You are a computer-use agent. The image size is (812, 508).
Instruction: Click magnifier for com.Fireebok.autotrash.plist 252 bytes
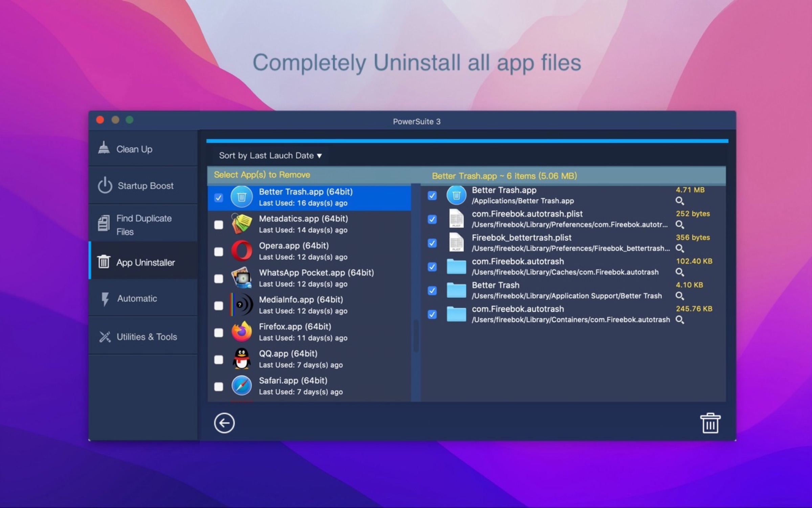pos(680,225)
